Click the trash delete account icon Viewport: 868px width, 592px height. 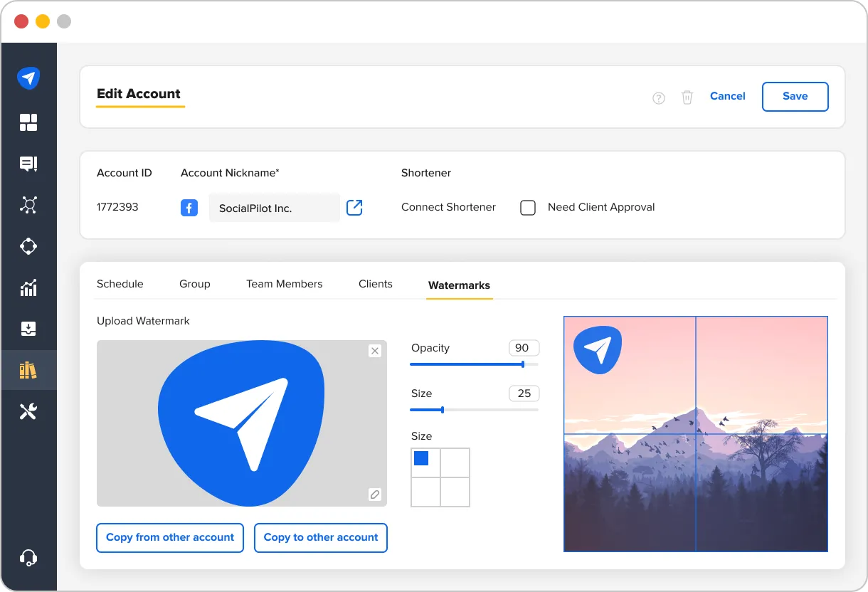(687, 97)
